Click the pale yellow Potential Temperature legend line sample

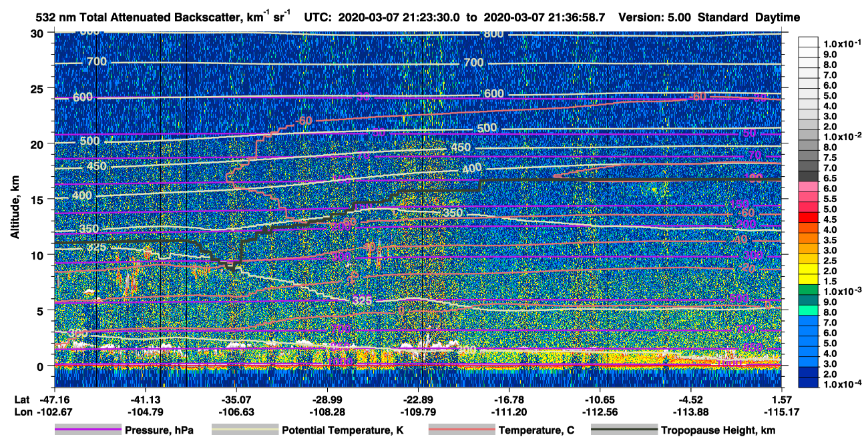pyautogui.click(x=245, y=430)
